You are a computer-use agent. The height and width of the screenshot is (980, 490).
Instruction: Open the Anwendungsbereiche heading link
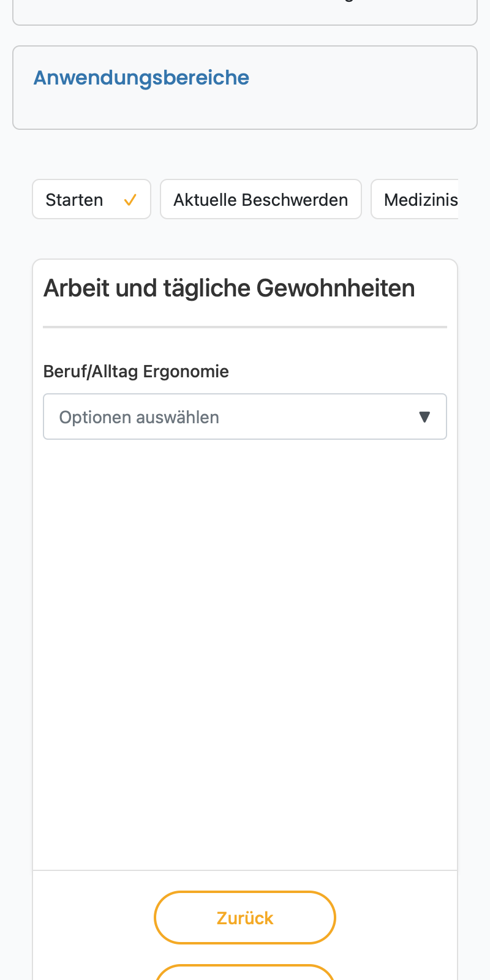pyautogui.click(x=141, y=78)
